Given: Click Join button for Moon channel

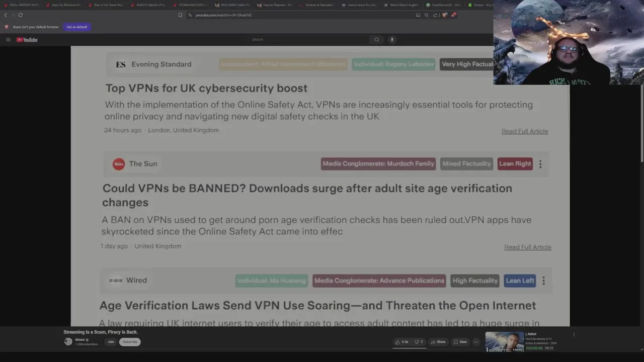Looking at the screenshot, I should [x=111, y=342].
